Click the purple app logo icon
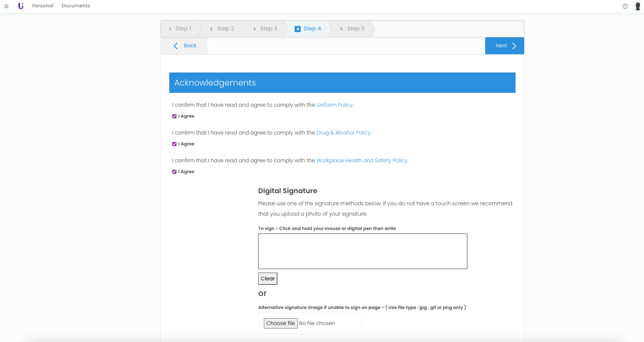Image resolution: width=644 pixels, height=342 pixels. (x=21, y=6)
